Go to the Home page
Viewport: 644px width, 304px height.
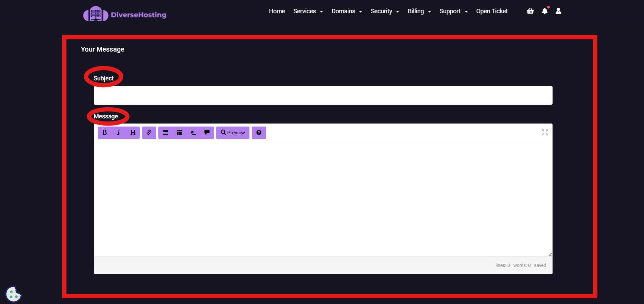click(277, 11)
